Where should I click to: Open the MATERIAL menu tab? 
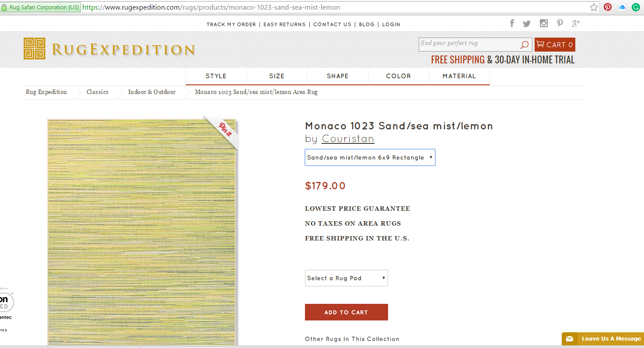click(x=459, y=76)
